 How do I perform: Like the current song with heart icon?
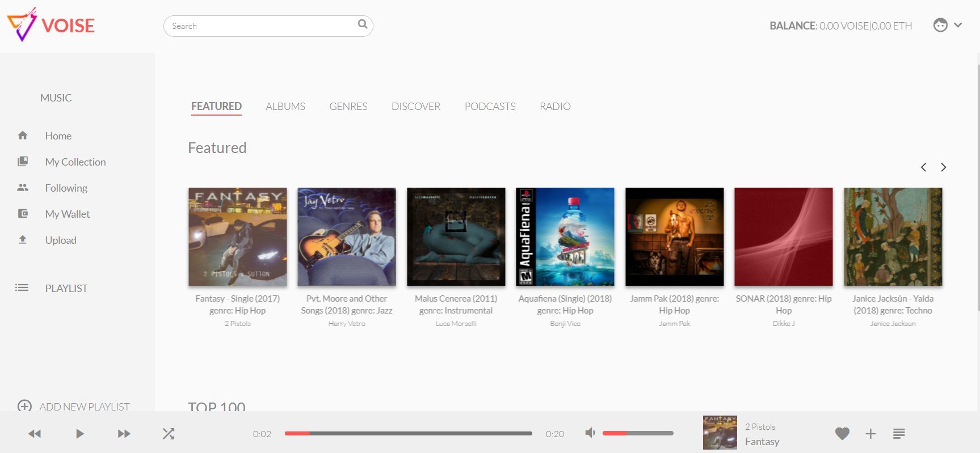(842, 434)
